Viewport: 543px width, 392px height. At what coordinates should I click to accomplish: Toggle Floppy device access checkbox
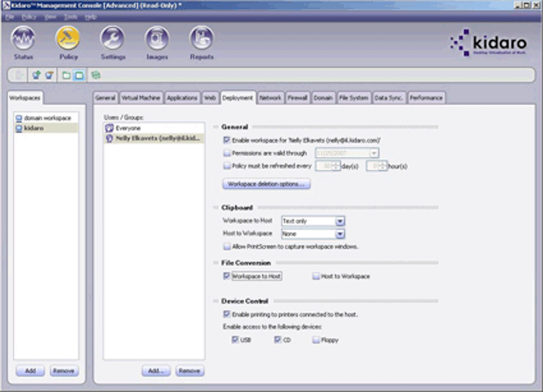(315, 340)
